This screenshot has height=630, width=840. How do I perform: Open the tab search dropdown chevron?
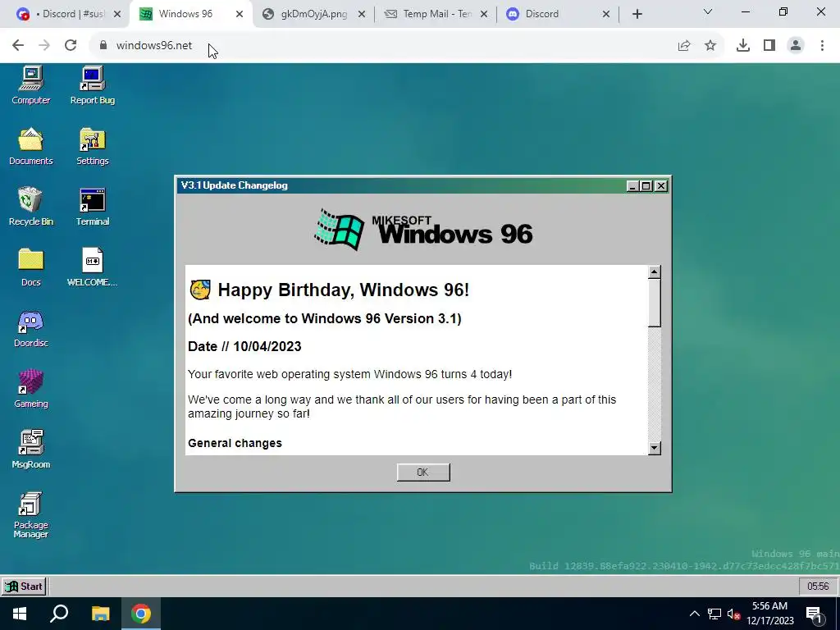[708, 11]
